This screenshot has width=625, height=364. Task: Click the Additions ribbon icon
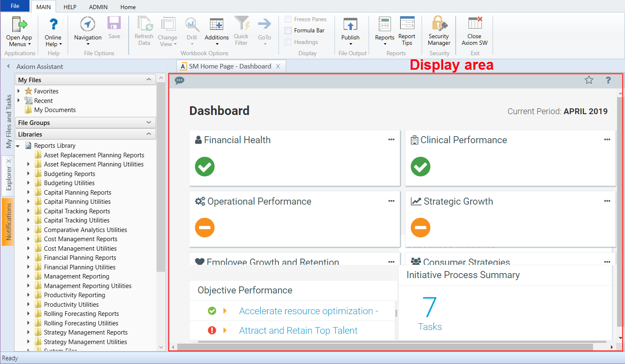[x=216, y=25]
